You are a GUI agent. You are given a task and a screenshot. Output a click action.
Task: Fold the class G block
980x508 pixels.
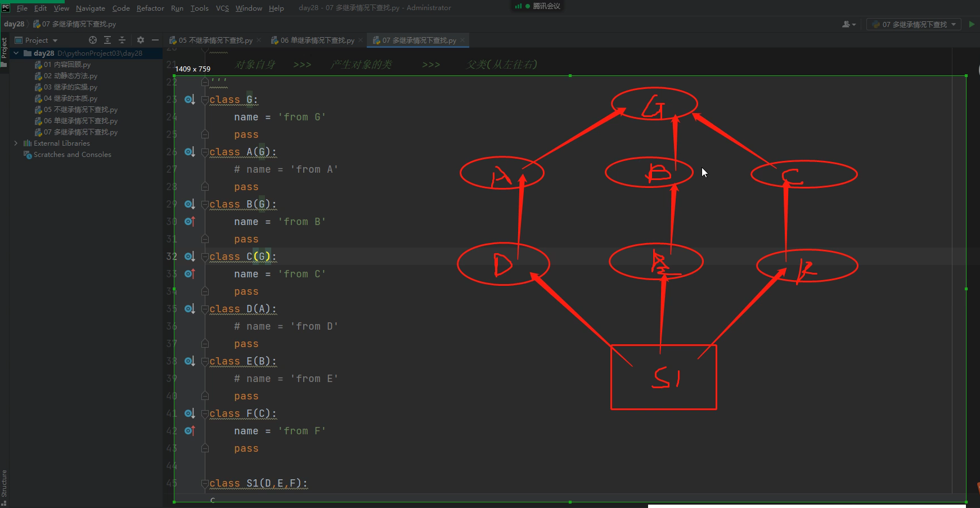(x=205, y=100)
